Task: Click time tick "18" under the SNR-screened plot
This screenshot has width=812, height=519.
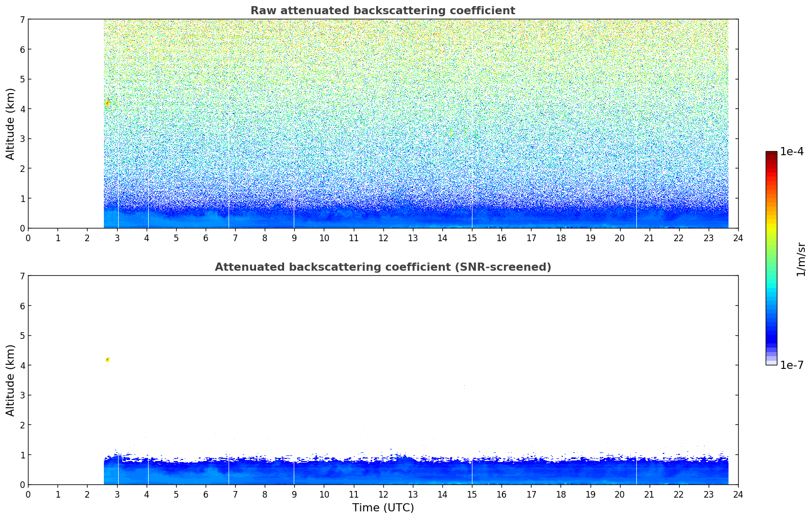Action: tap(561, 494)
